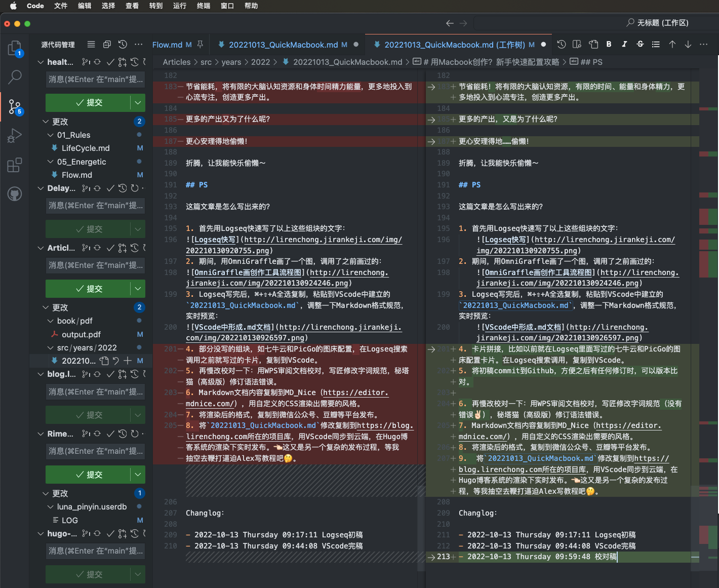Click the collapse all repositories icon
This screenshot has height=588, width=719.
coord(107,45)
